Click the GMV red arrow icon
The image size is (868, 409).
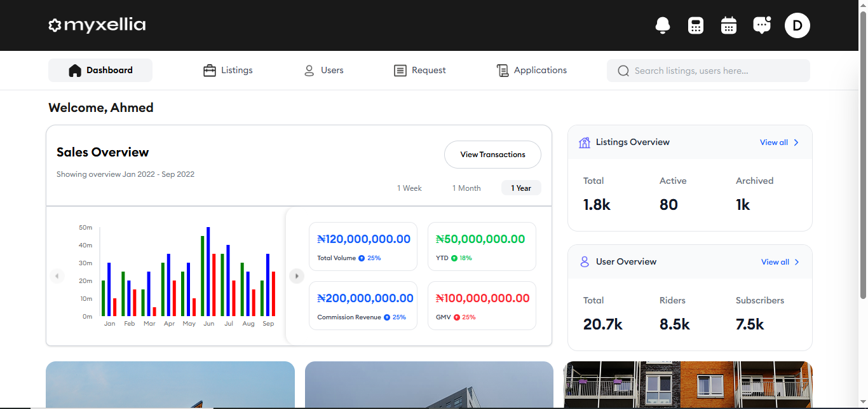pyautogui.click(x=456, y=317)
